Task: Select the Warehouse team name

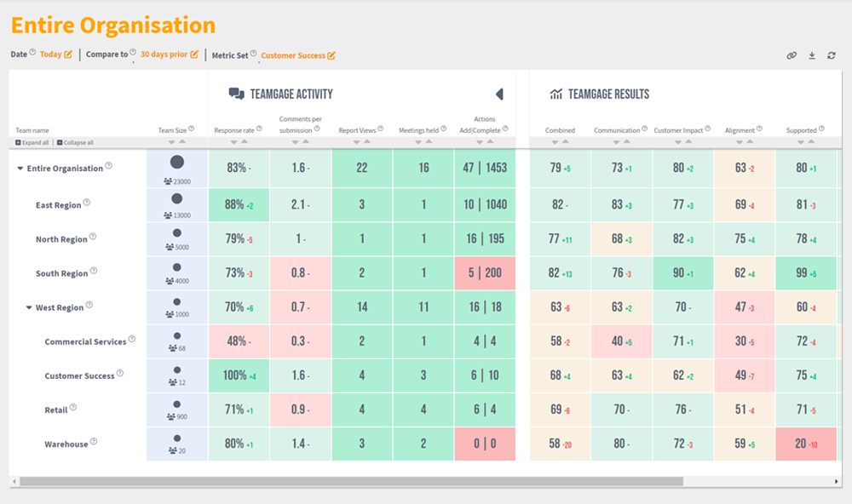Action: tap(66, 444)
